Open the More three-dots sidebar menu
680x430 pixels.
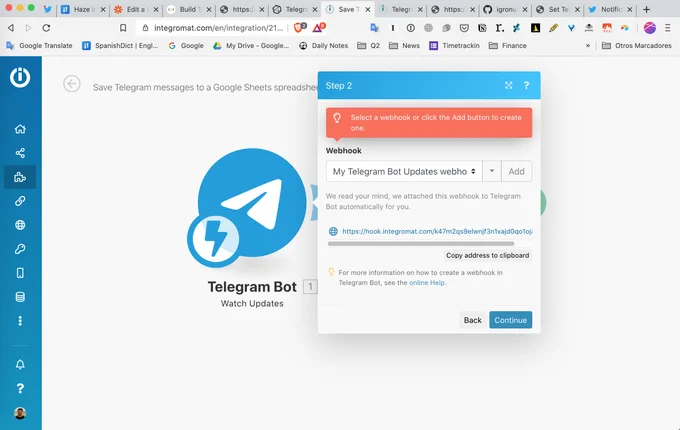[20, 321]
